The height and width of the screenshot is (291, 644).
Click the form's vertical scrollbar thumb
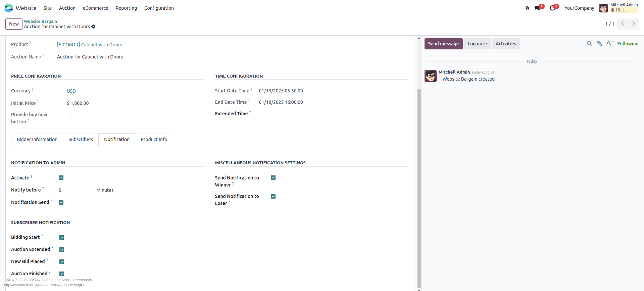[419, 188]
